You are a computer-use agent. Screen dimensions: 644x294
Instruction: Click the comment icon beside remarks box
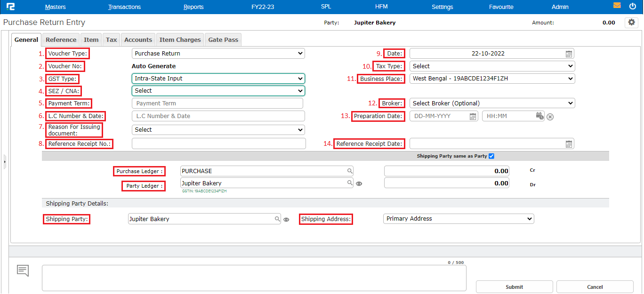pos(23,270)
